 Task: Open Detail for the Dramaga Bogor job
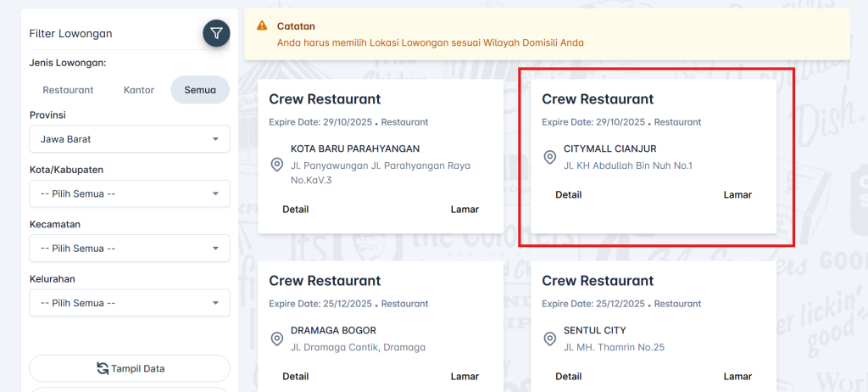pos(295,377)
